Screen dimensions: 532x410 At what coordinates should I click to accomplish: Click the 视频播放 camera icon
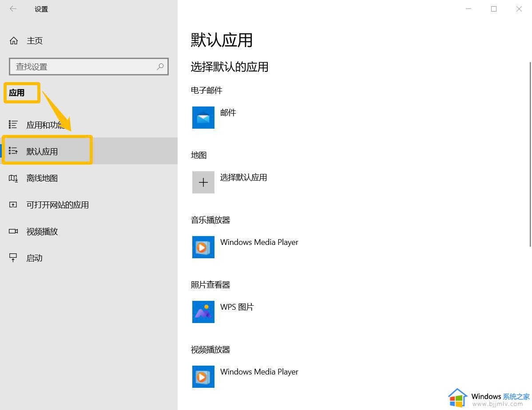13,231
